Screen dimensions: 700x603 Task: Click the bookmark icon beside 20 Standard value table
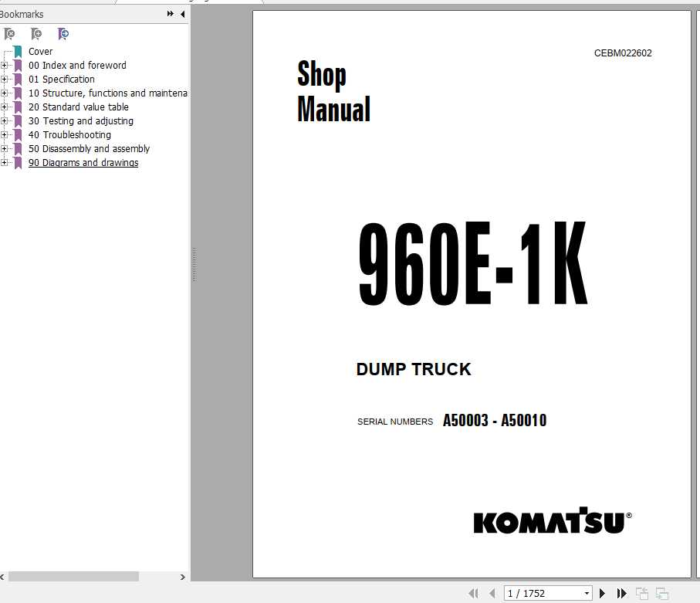[18, 107]
